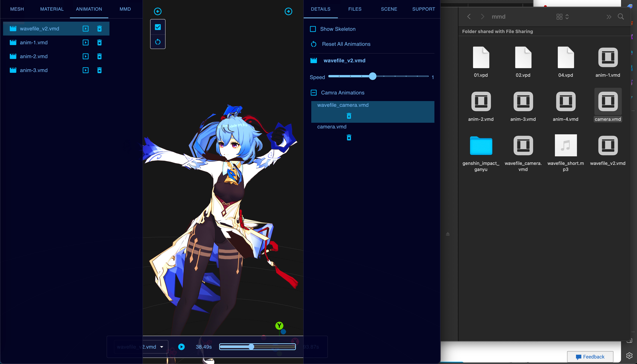Collapse right panel with right arrow circle

tap(288, 11)
